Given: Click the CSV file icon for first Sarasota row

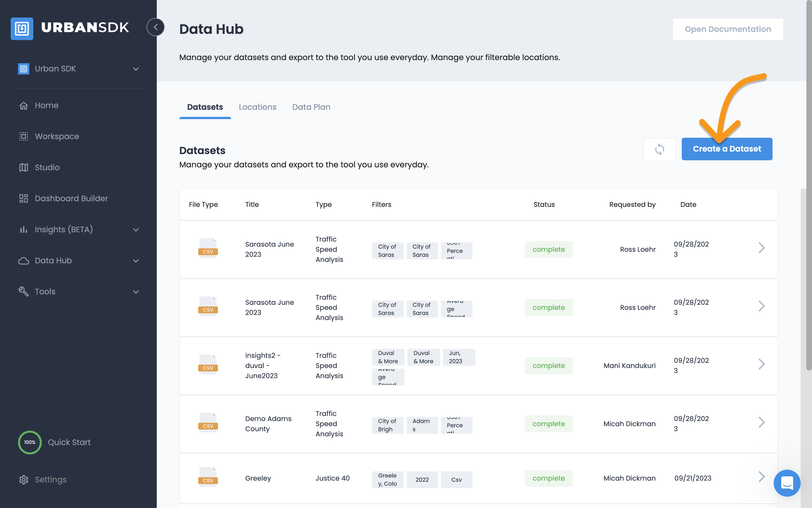Looking at the screenshot, I should (x=208, y=248).
